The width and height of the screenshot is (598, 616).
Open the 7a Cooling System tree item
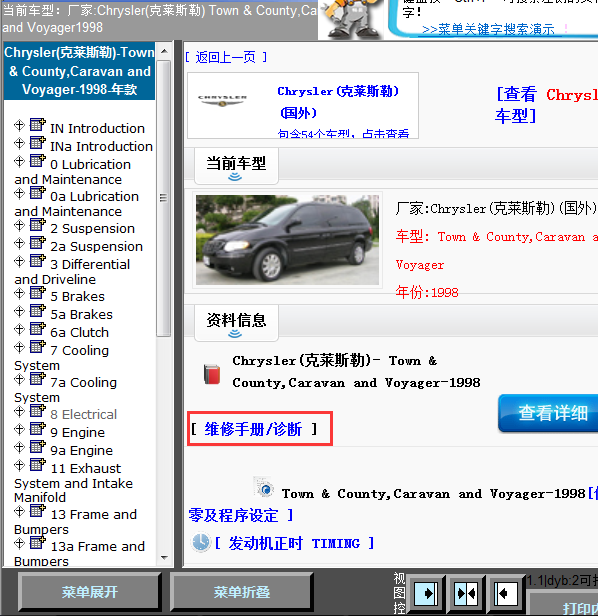coord(66,390)
